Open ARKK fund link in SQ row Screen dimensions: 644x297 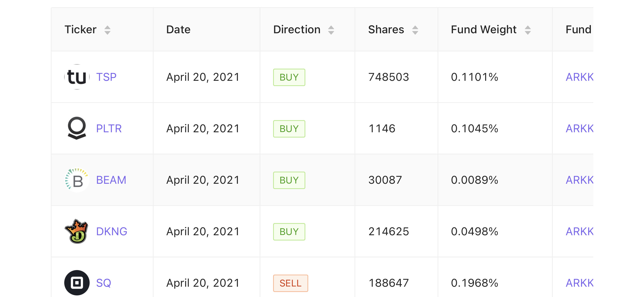579,283
